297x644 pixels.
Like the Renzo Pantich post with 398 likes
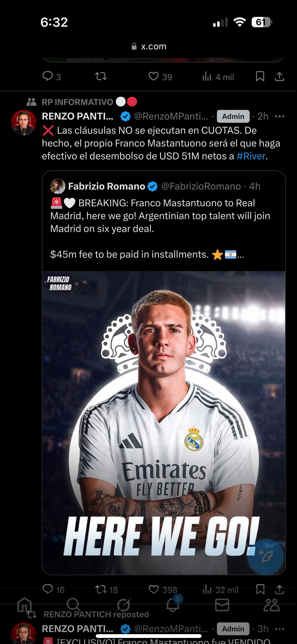click(x=163, y=590)
